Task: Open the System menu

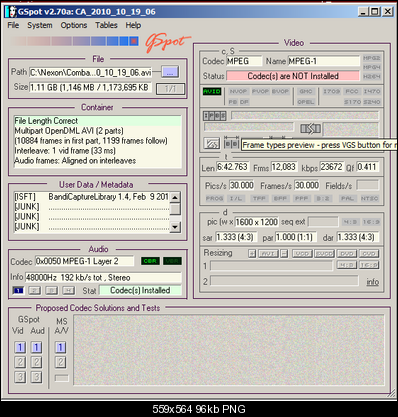Action: click(x=40, y=25)
